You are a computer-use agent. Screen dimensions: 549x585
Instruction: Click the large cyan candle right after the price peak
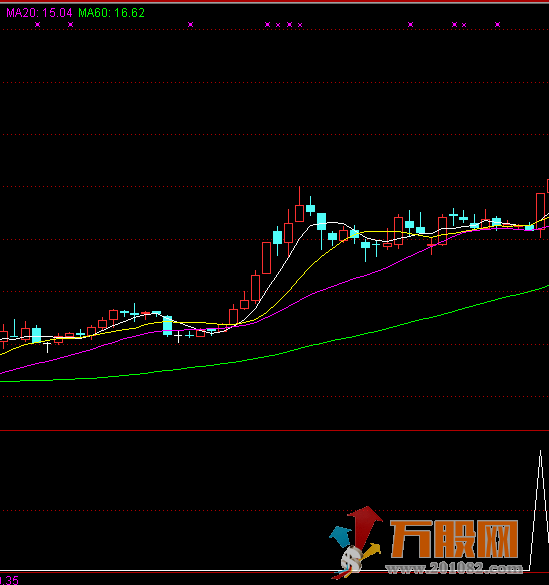(321, 222)
